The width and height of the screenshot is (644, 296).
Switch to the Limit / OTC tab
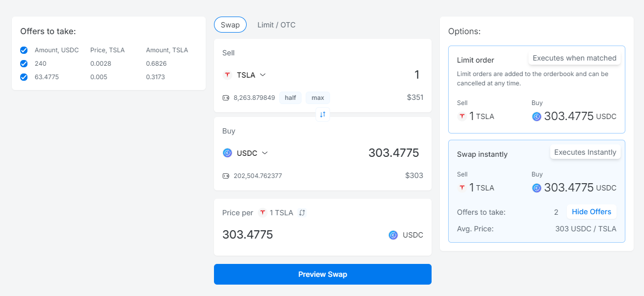276,25
